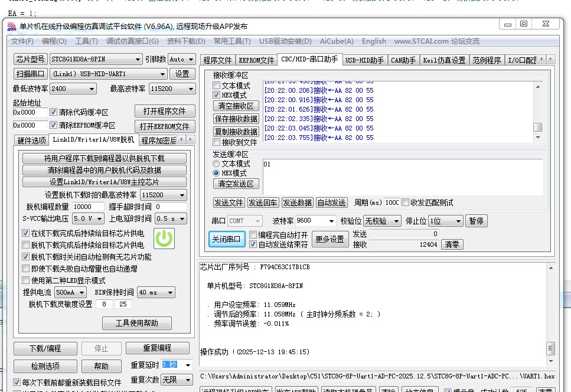Click the 打开程序文件 button
Viewport: 571px width, 392px height.
164,110
